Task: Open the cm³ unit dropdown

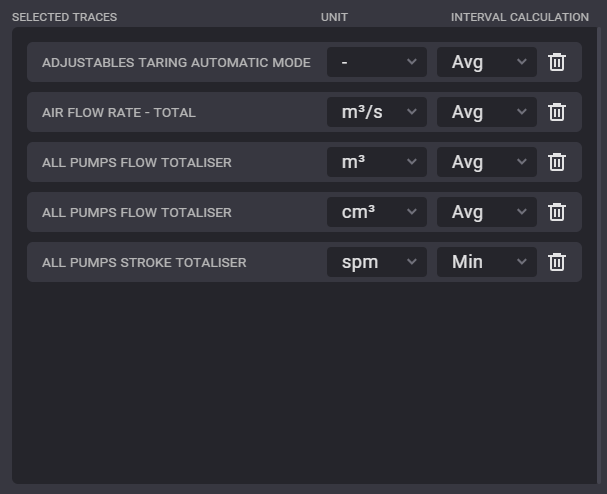Action: [x=377, y=212]
